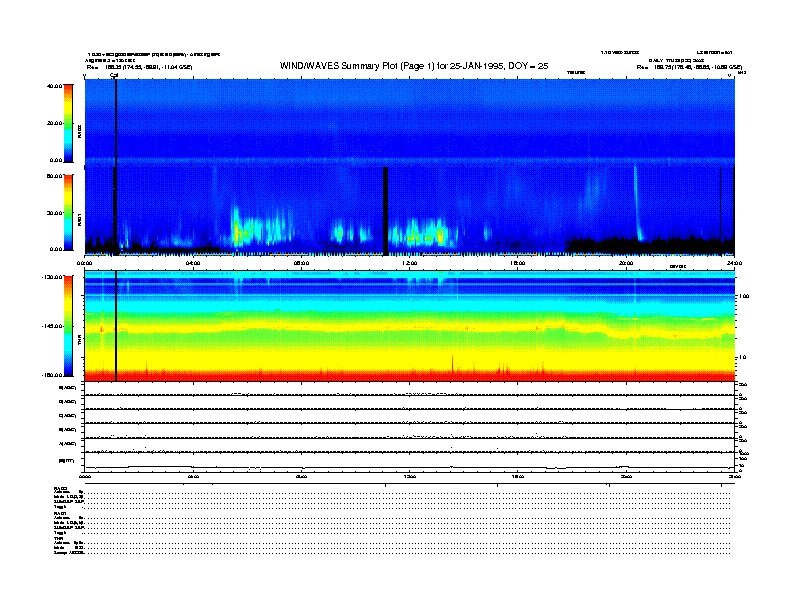The width and height of the screenshot is (792, 612).
Task: Click the Cal marker label above the top panel
Action: pyautogui.click(x=114, y=75)
